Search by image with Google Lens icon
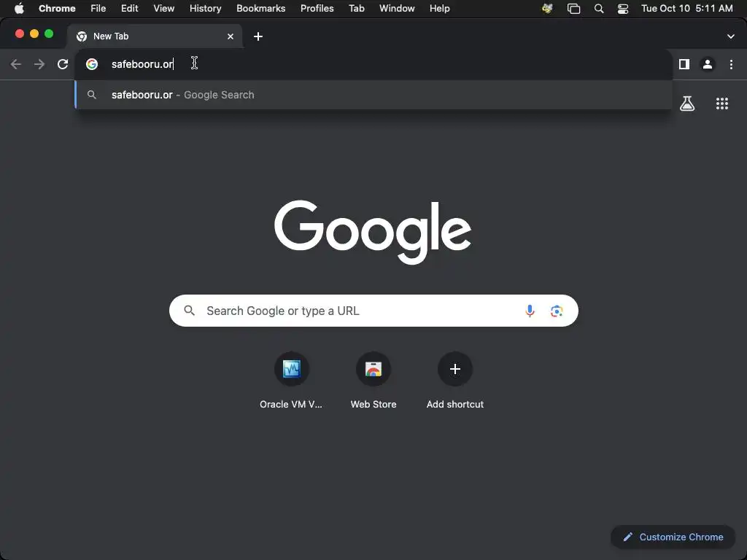The image size is (747, 560). coord(557,311)
